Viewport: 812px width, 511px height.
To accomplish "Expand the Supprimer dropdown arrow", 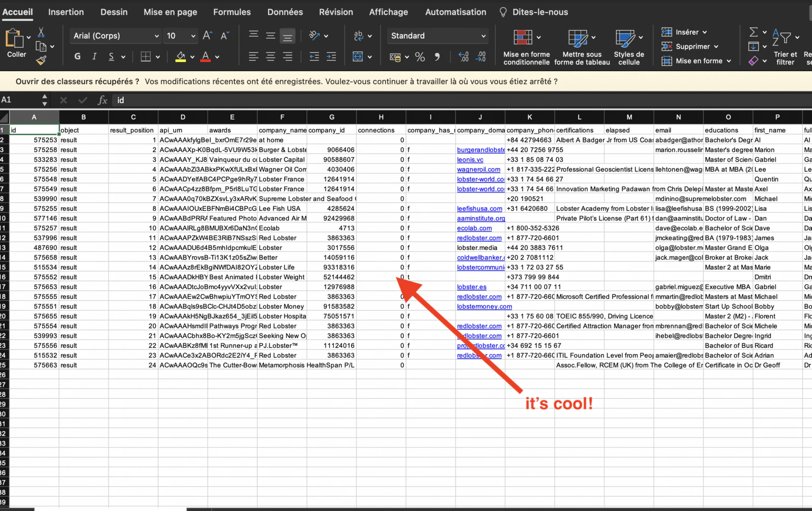I will pos(716,47).
